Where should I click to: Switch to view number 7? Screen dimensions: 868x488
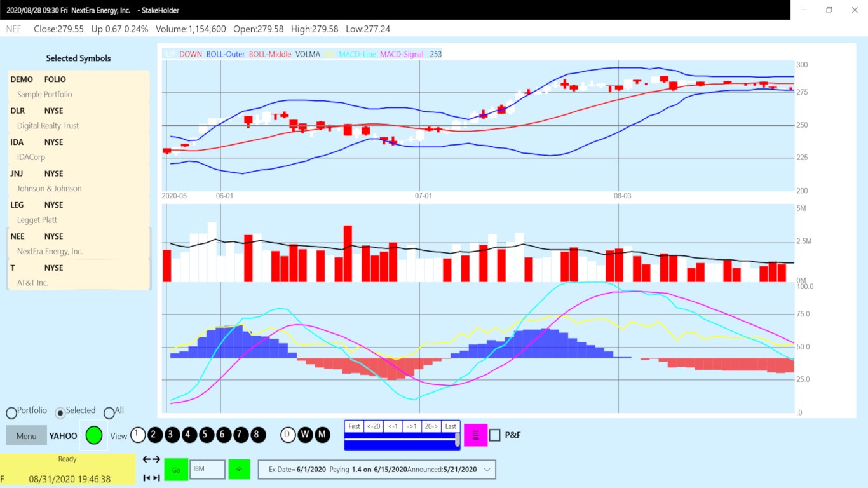coord(241,435)
